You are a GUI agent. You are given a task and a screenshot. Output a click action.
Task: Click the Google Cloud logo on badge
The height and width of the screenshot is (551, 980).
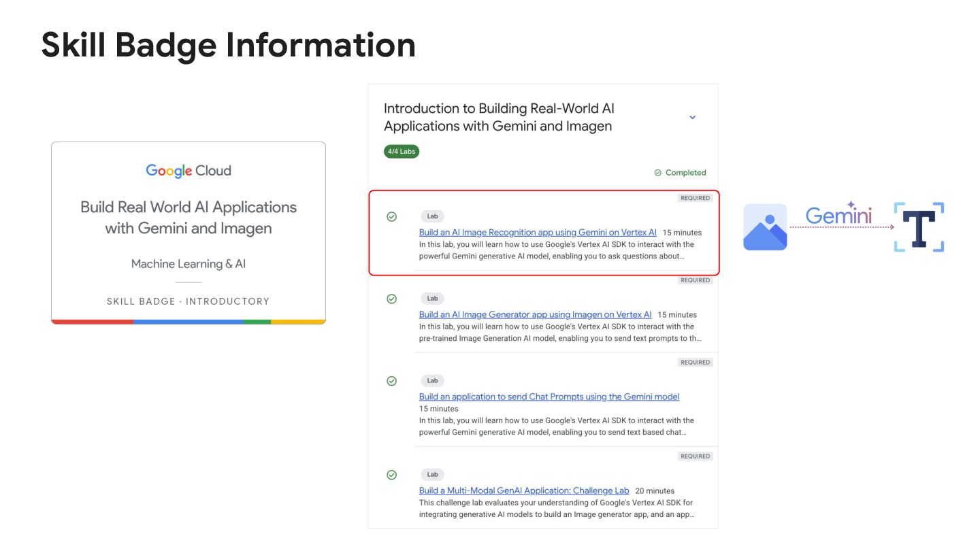coord(189,171)
